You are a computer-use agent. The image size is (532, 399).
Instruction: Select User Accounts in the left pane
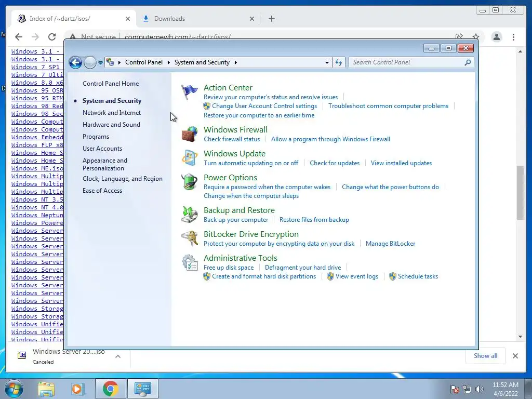click(x=102, y=148)
